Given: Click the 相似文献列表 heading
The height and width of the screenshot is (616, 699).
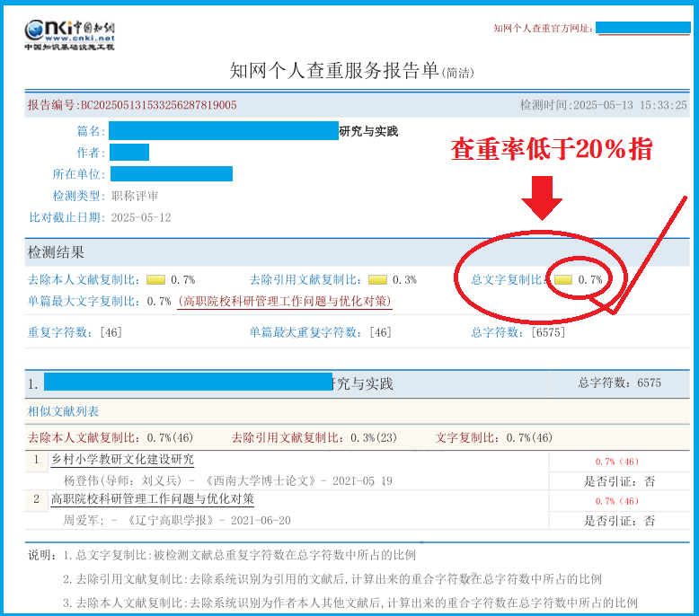Looking at the screenshot, I should pyautogui.click(x=63, y=411).
